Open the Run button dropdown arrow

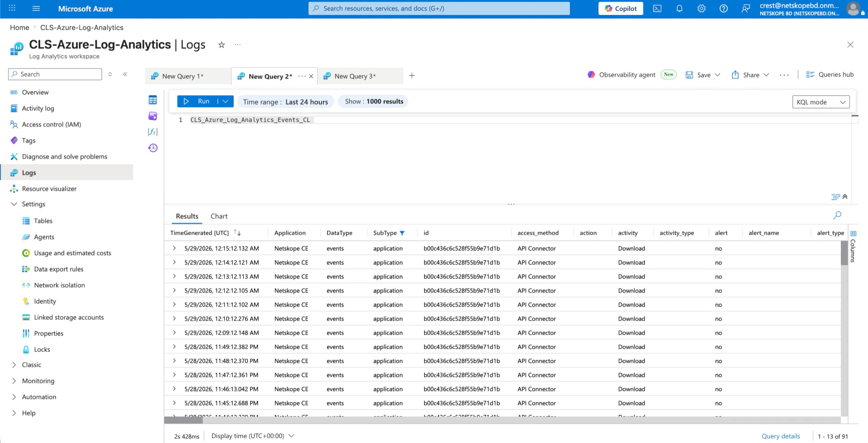225,101
